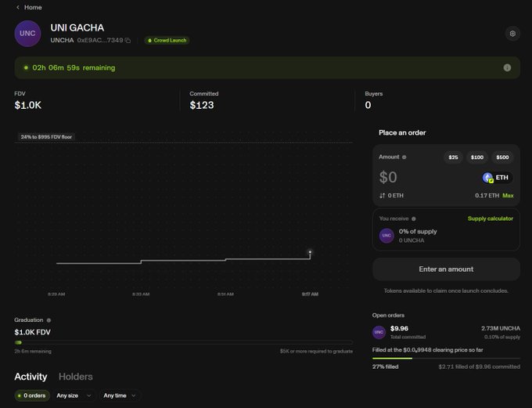Click the '$9.96' total committed value
532x408 pixels.
tap(399, 328)
